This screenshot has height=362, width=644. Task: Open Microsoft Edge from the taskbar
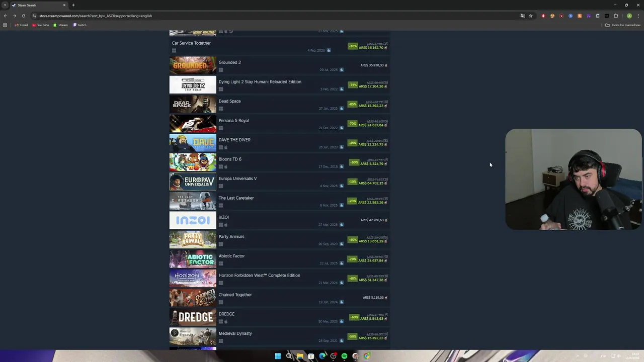[x=322, y=356]
